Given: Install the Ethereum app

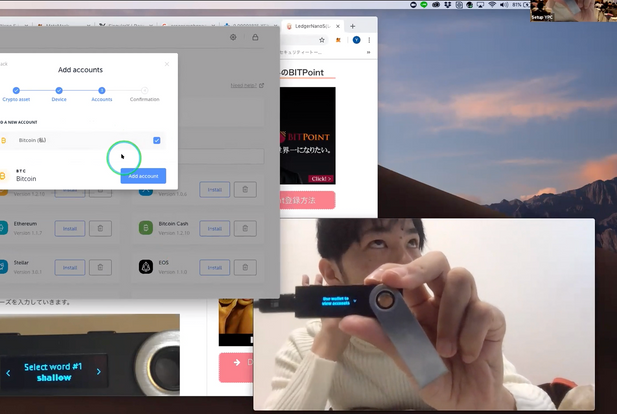Looking at the screenshot, I should point(70,229).
